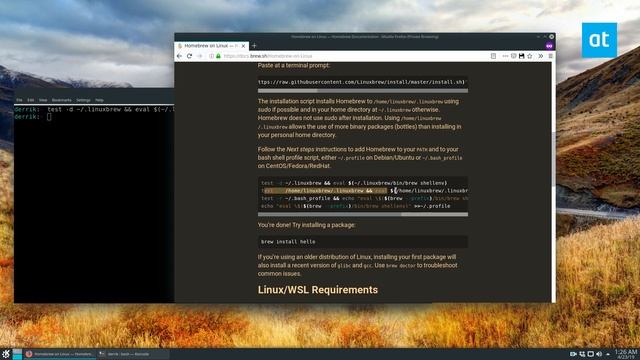Open Konsole File menu
The image size is (640, 360).
pyautogui.click(x=20, y=100)
